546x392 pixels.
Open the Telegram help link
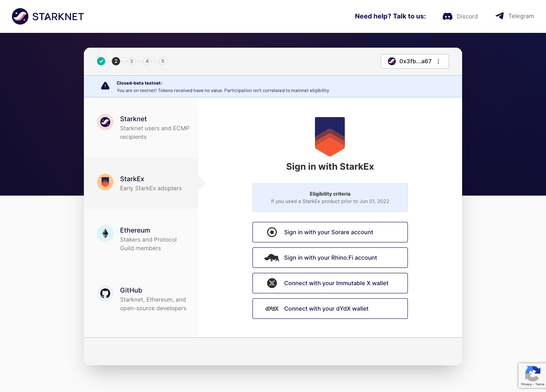pyautogui.click(x=514, y=16)
